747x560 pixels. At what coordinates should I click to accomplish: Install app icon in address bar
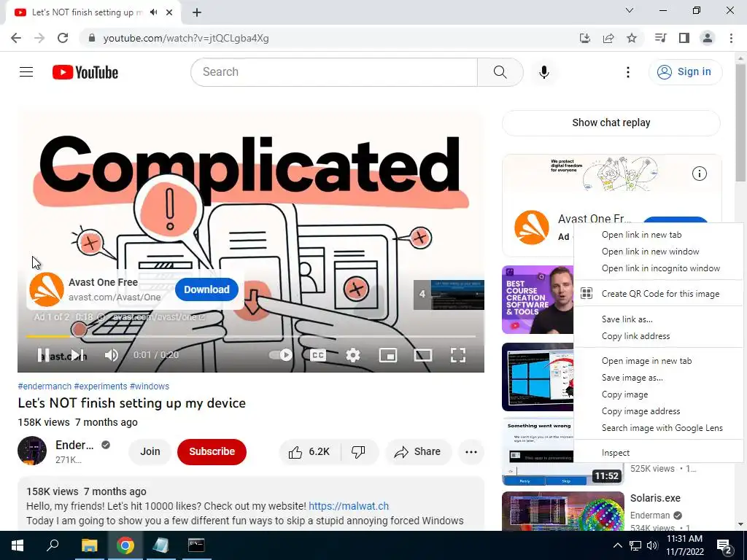point(585,38)
